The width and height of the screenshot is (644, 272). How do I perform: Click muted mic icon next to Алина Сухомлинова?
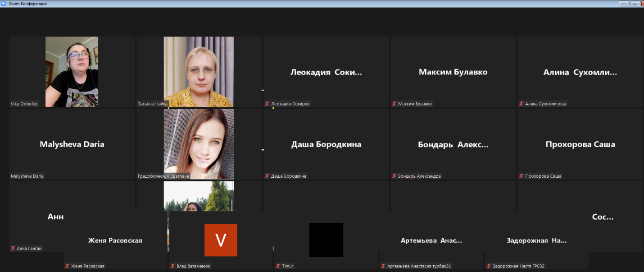(x=522, y=104)
